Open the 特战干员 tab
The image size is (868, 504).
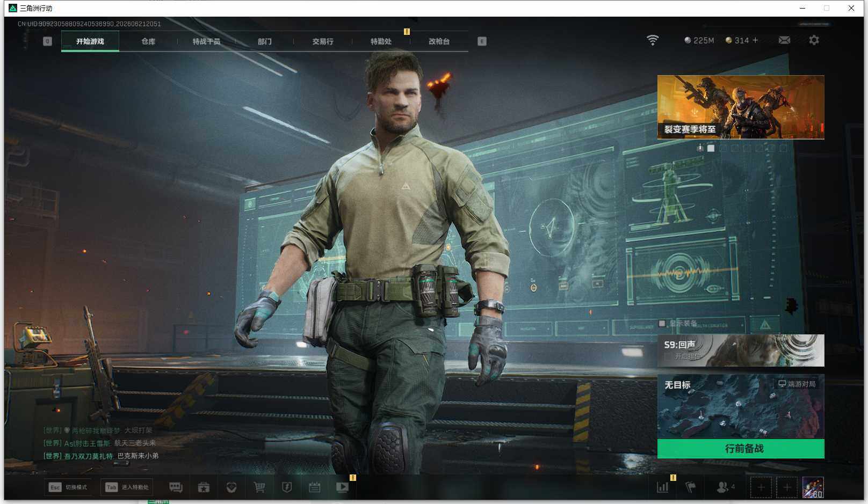206,41
